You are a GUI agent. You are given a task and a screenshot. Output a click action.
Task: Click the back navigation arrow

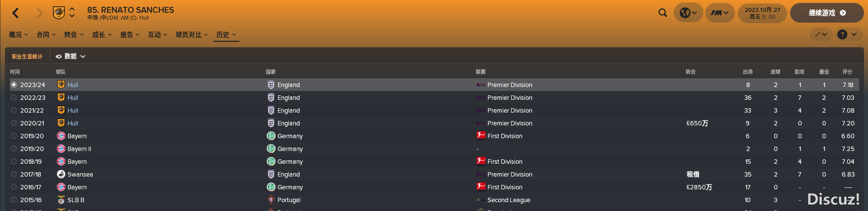pyautogui.click(x=16, y=13)
